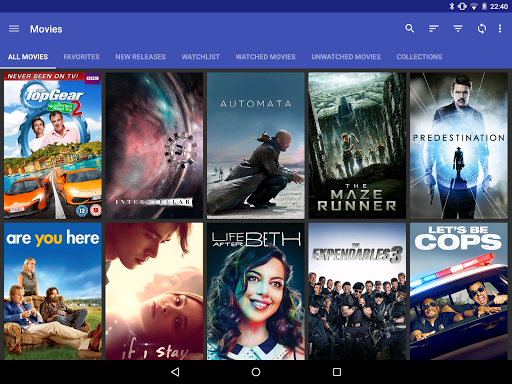Open the Interstellar movie poster
This screenshot has width=512, height=384.
(154, 146)
